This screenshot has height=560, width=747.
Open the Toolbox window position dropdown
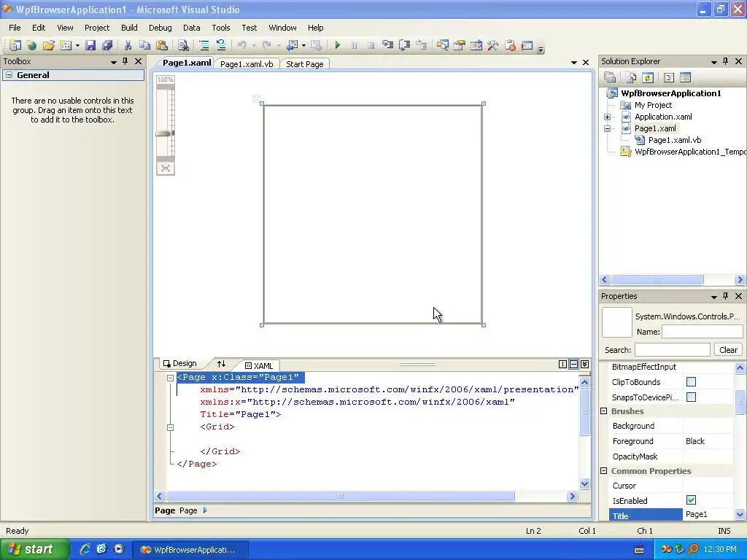113,62
